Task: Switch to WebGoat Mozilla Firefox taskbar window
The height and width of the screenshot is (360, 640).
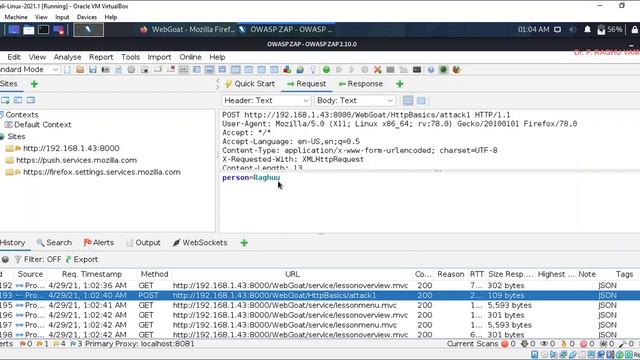Action: pyautogui.click(x=187, y=29)
